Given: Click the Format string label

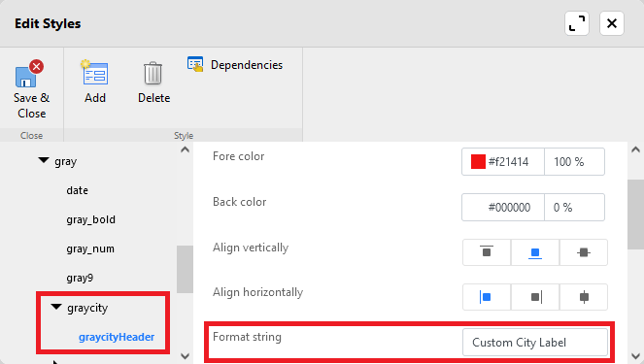Looking at the screenshot, I should (248, 337).
